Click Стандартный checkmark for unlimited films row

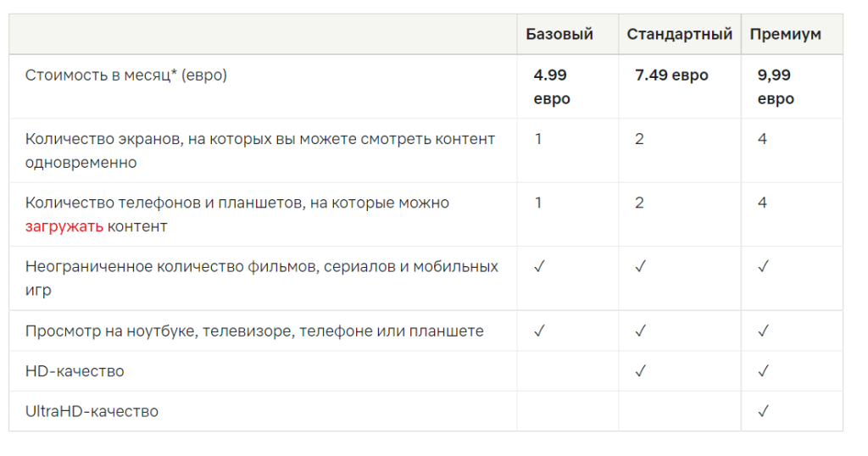(x=640, y=267)
